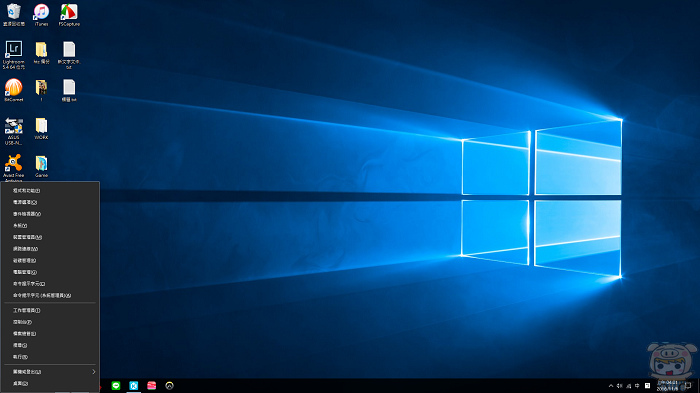The height and width of the screenshot is (393, 700).
Task: Choose 電源選項 (Power Options) in the menu
Action: click(50, 202)
